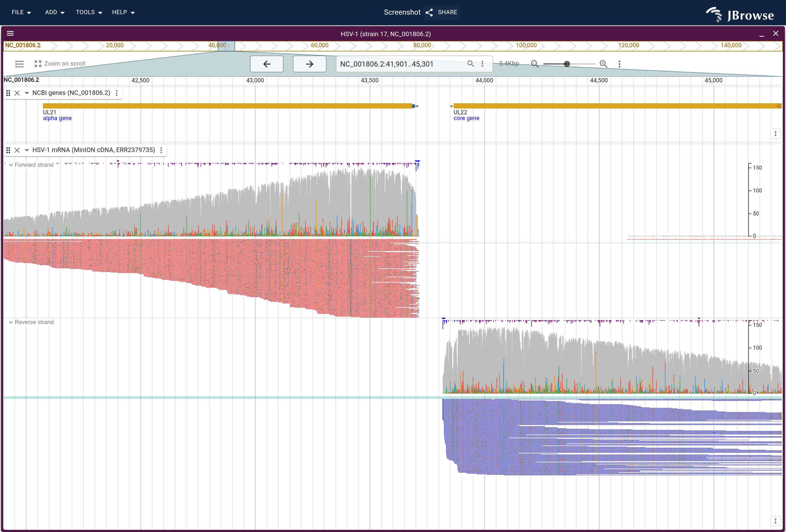This screenshot has height=532, width=786.
Task: Open the ADD menu
Action: [55, 12]
